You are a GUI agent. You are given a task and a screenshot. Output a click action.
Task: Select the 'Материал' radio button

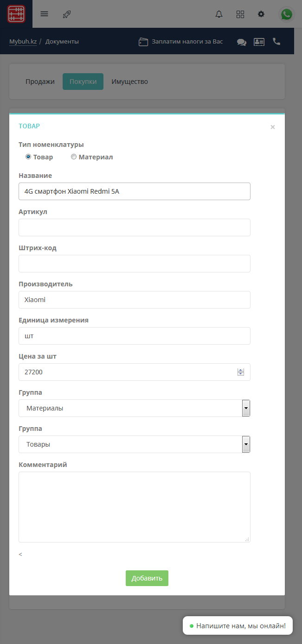(x=73, y=157)
